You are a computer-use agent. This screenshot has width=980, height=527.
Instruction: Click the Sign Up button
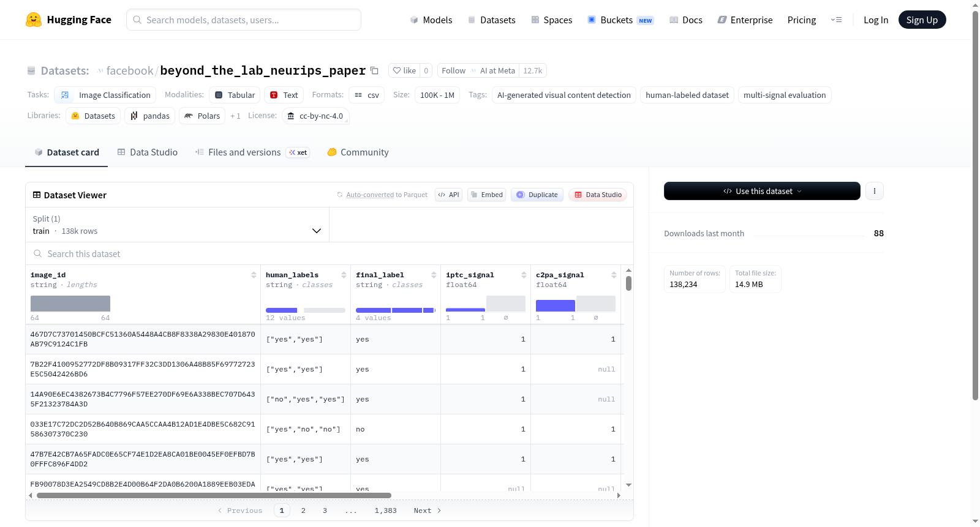[x=922, y=20]
